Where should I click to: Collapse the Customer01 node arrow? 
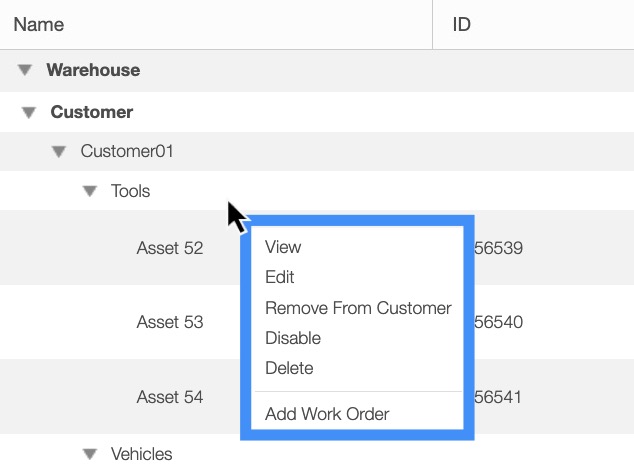[59, 152]
